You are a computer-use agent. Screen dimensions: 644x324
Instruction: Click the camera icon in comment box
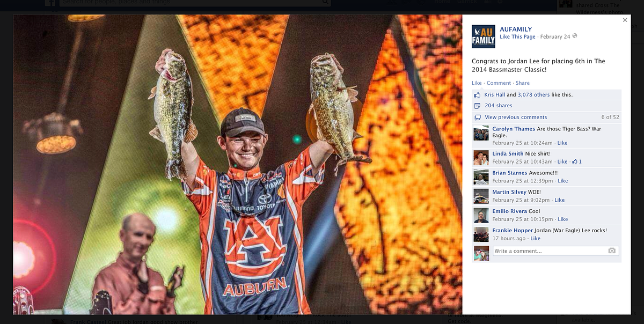612,251
